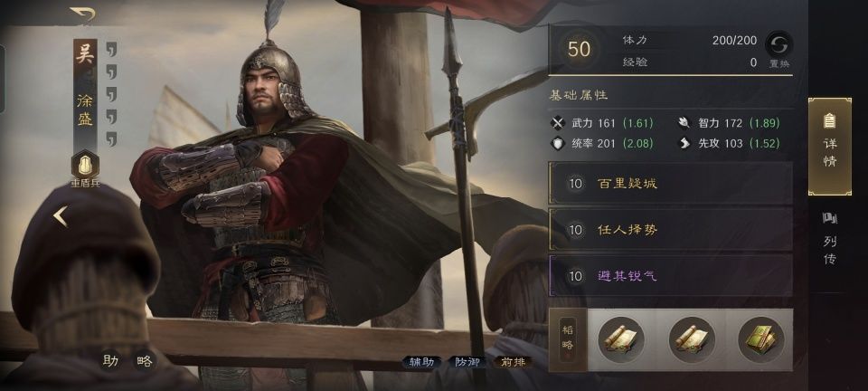The width and height of the screenshot is (868, 391).
Task: Tap the 略 button
Action: click(145, 361)
